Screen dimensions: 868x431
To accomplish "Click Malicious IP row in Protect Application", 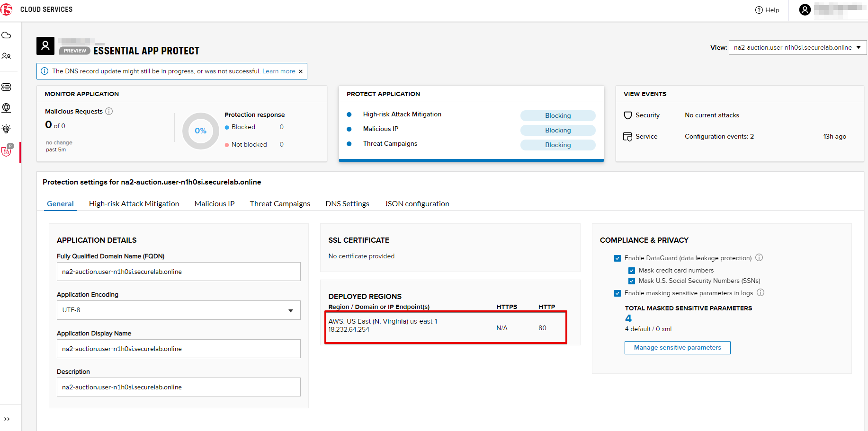I will coord(381,129).
